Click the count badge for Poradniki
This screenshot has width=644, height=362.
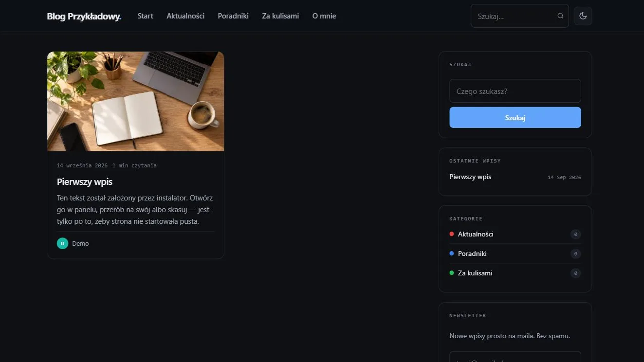click(x=575, y=254)
